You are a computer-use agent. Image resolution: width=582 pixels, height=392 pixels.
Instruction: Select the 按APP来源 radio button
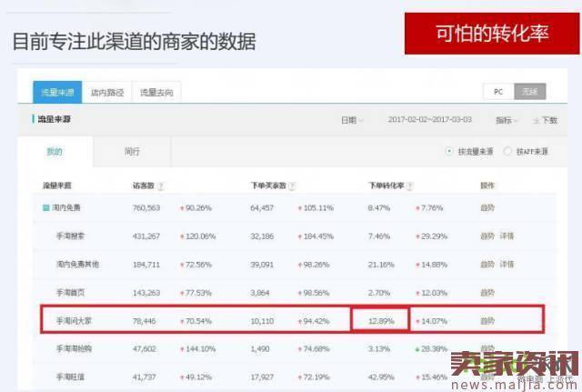tap(507, 152)
